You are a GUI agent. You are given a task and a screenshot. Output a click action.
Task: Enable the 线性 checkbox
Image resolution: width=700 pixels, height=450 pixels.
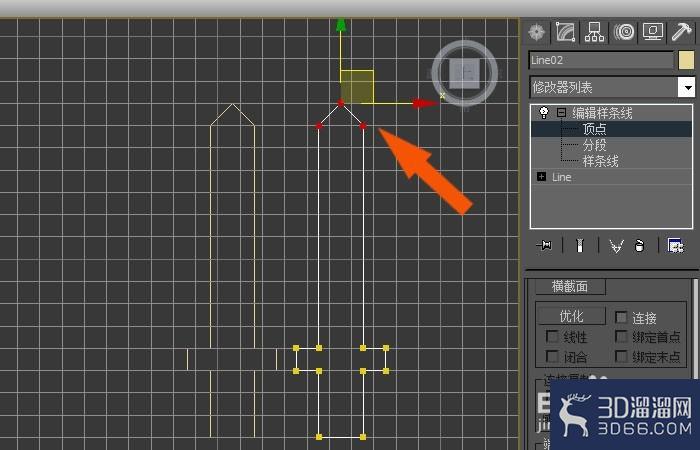point(552,337)
